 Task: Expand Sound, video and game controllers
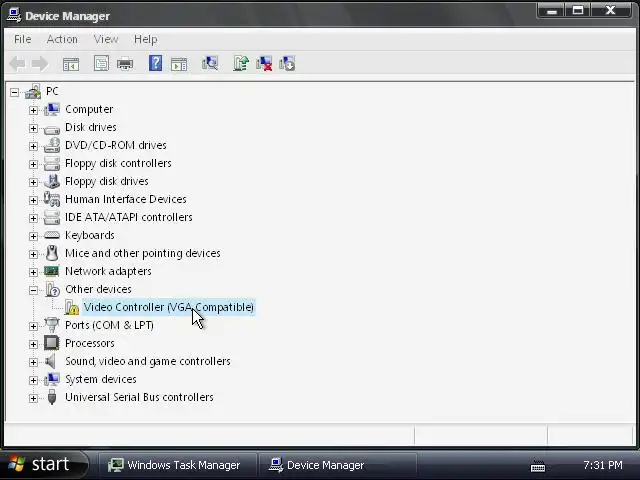pos(33,362)
